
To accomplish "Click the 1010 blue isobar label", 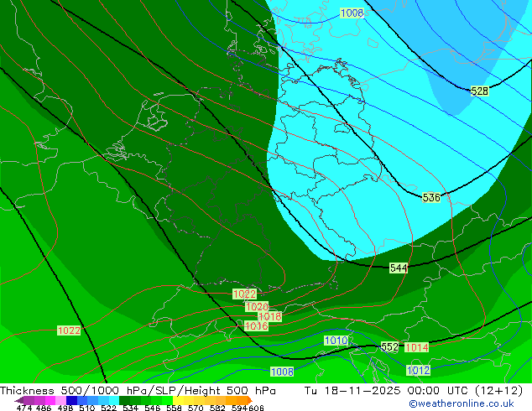I will pos(336,341).
